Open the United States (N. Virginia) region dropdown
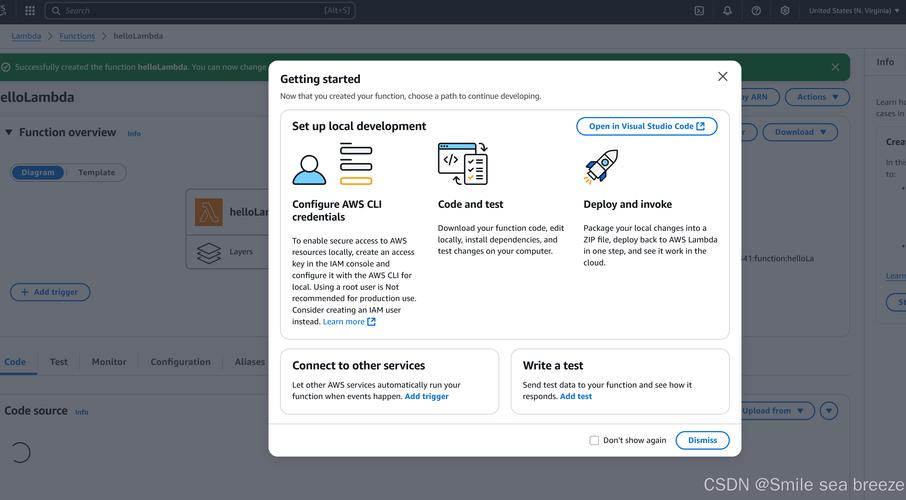This screenshot has height=500, width=906. [854, 10]
